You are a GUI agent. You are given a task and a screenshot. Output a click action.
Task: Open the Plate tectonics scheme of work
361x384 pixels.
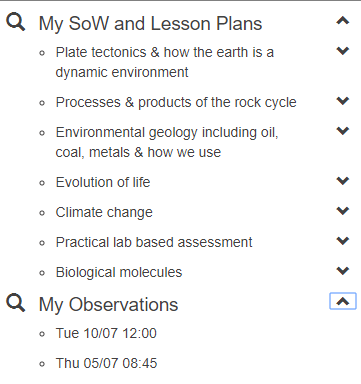click(165, 62)
